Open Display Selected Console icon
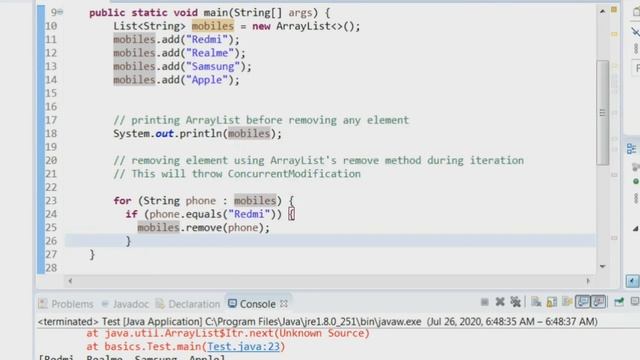640x360 pixels. pos(635,302)
